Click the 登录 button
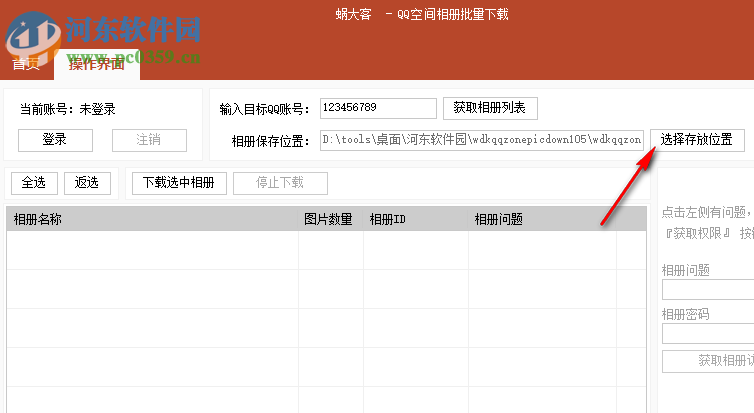This screenshot has width=754, height=413. point(55,140)
